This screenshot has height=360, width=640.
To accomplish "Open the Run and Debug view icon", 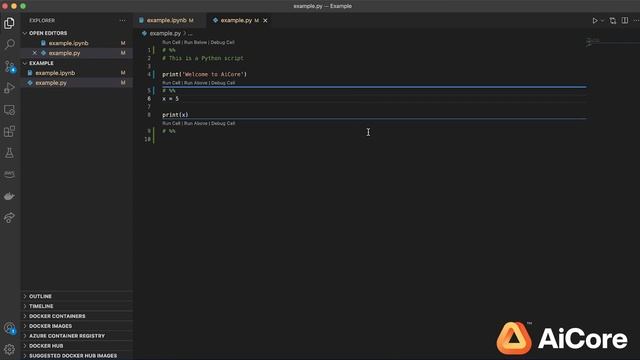I will [x=9, y=88].
